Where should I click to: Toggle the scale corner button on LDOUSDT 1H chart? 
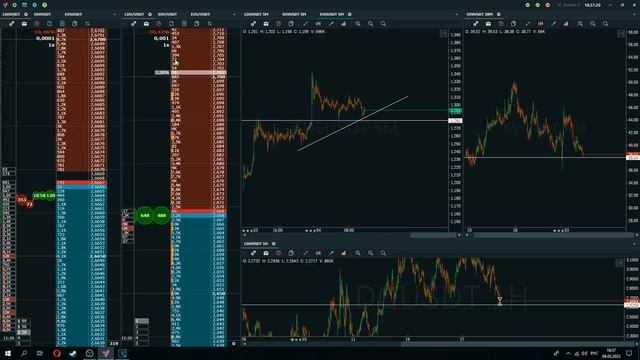coord(620,263)
